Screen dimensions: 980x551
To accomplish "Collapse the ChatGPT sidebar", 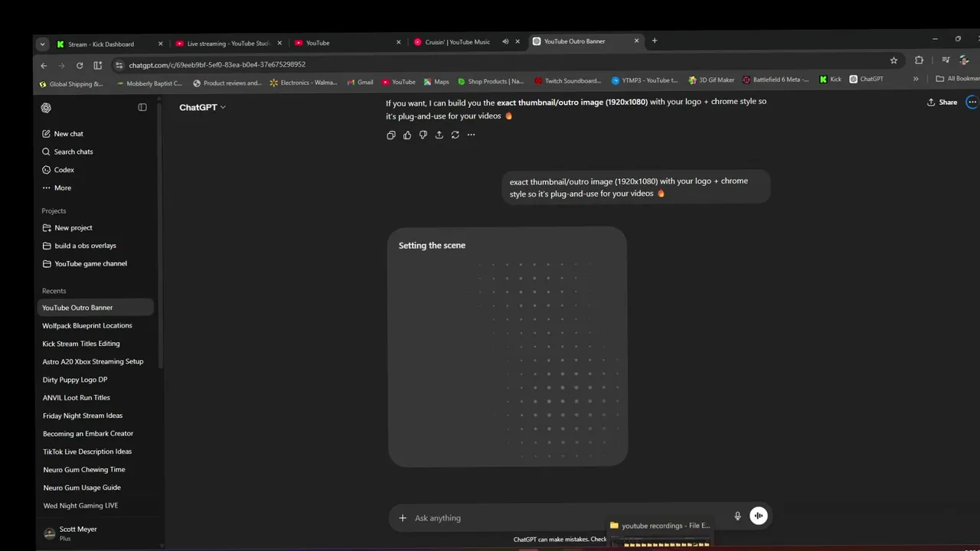I will click(142, 107).
